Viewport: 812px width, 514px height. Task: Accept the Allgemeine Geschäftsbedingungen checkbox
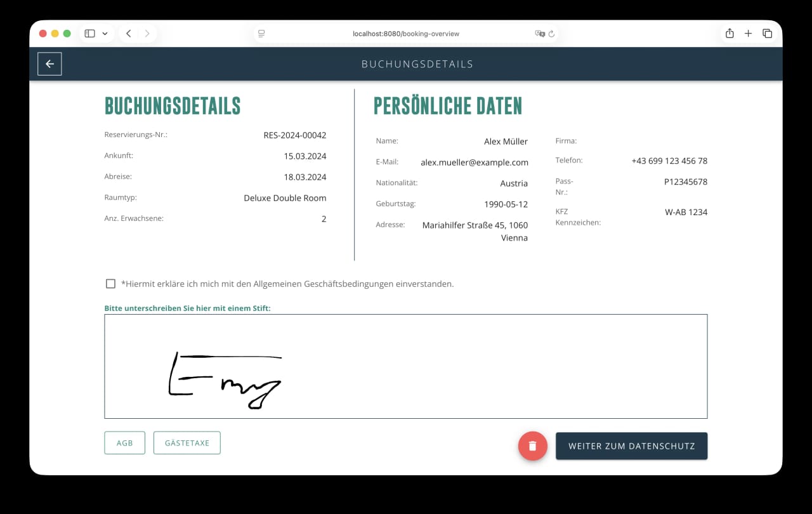[x=110, y=284]
